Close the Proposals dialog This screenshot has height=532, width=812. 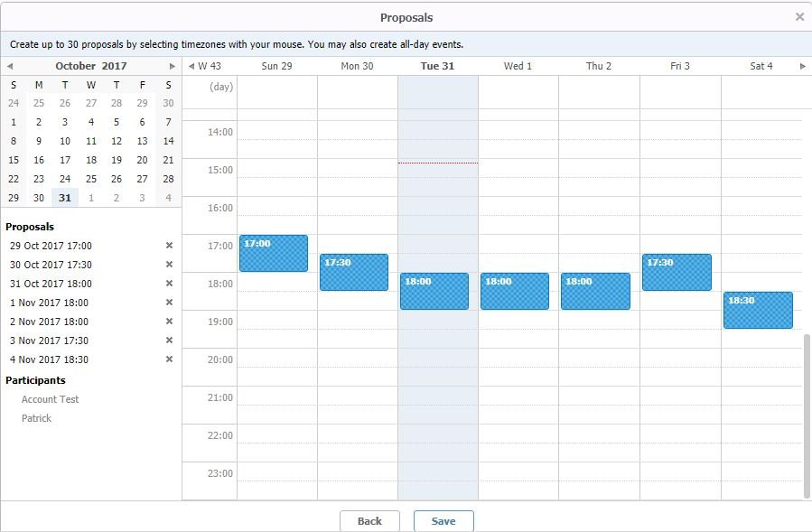pyautogui.click(x=799, y=17)
